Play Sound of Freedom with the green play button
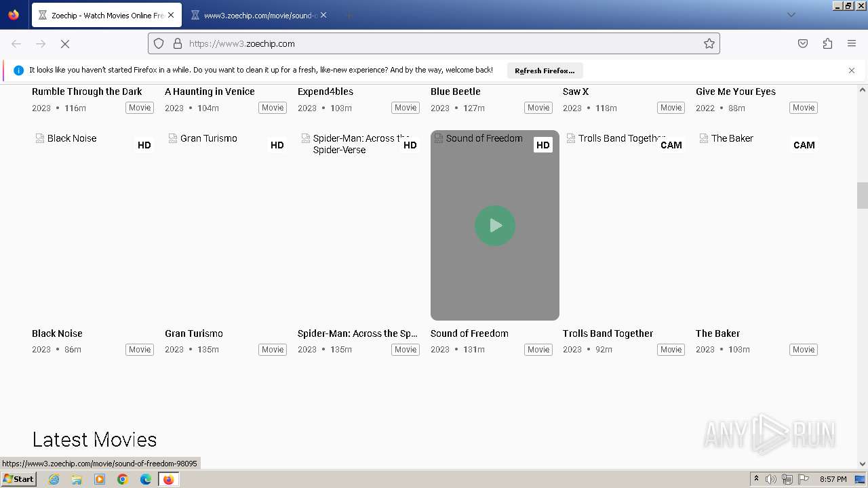Image resolution: width=868 pixels, height=488 pixels. click(495, 226)
